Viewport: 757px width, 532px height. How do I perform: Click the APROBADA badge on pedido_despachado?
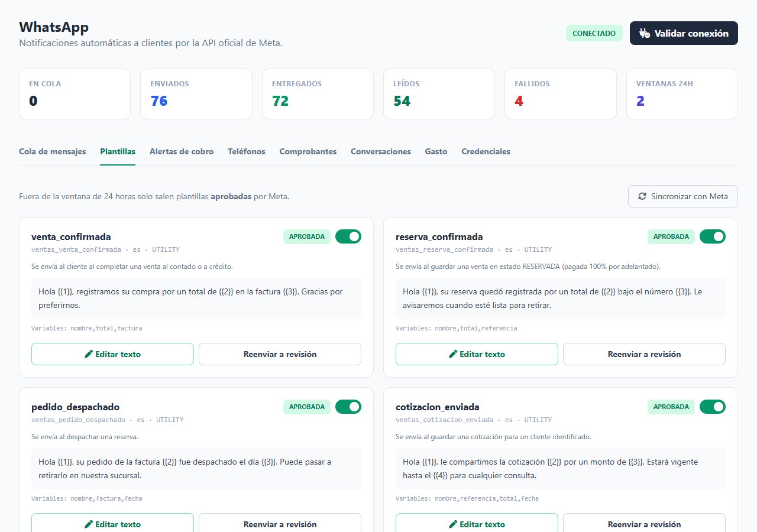[307, 407]
